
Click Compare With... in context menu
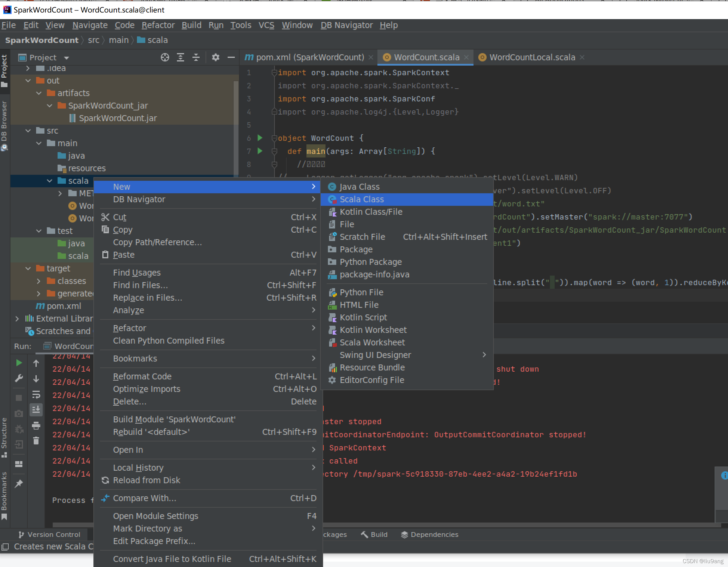(x=208, y=498)
